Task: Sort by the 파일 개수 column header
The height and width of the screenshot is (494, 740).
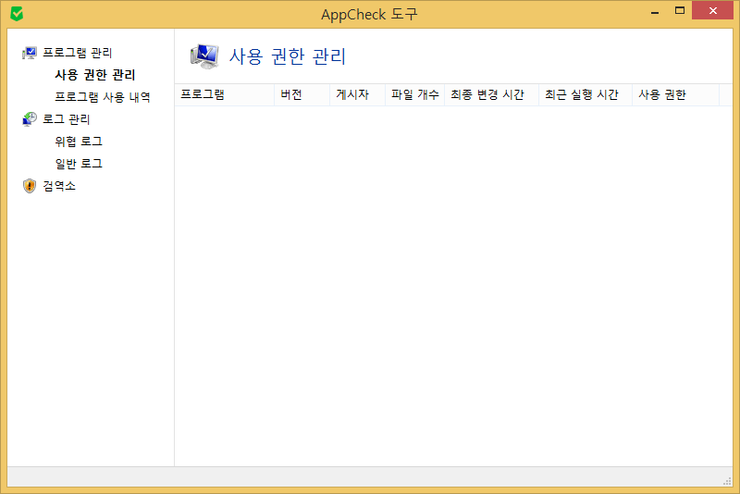Action: pos(415,95)
